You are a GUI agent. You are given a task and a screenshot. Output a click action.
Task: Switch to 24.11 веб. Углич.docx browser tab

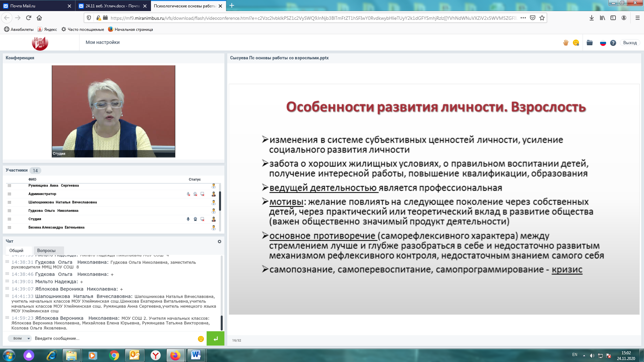coord(113,6)
